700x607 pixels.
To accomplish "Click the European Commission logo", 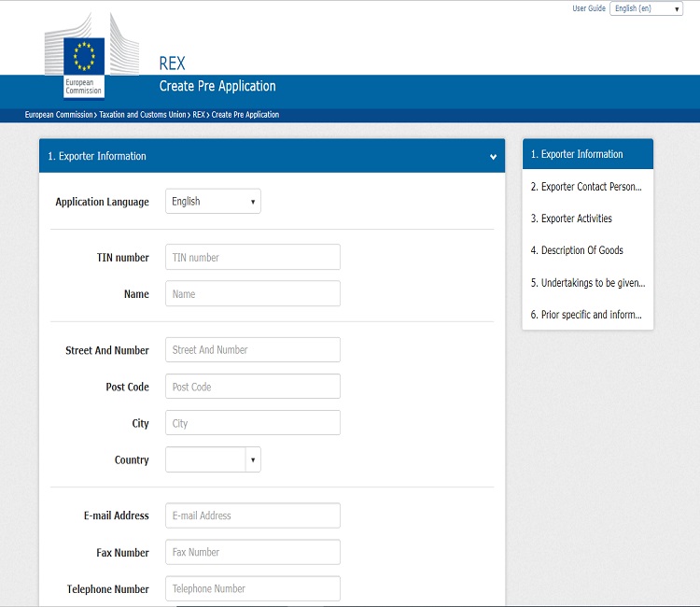I will [92, 55].
